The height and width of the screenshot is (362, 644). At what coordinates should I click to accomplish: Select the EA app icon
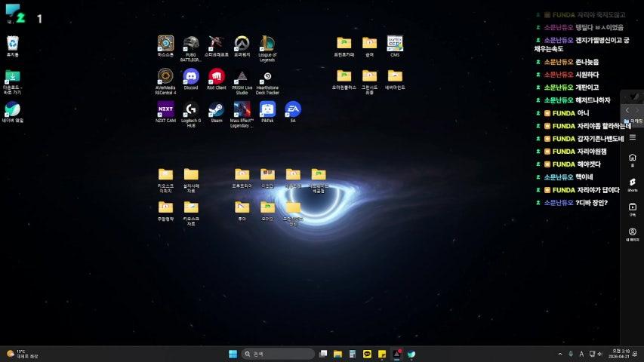293,109
